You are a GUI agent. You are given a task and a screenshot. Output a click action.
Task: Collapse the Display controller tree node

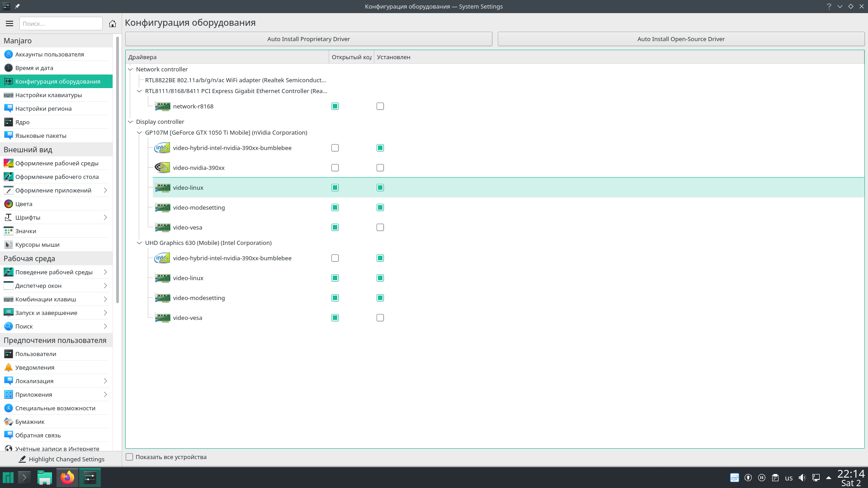[x=131, y=122]
